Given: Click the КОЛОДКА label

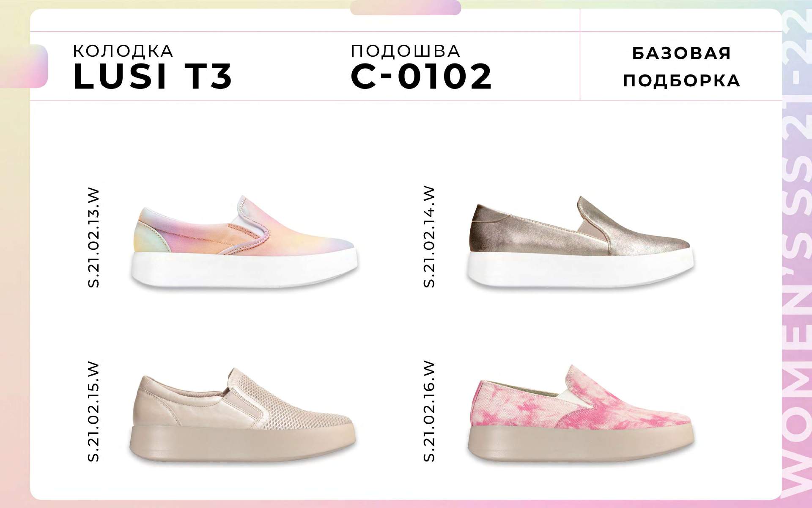Looking at the screenshot, I should click(x=123, y=51).
